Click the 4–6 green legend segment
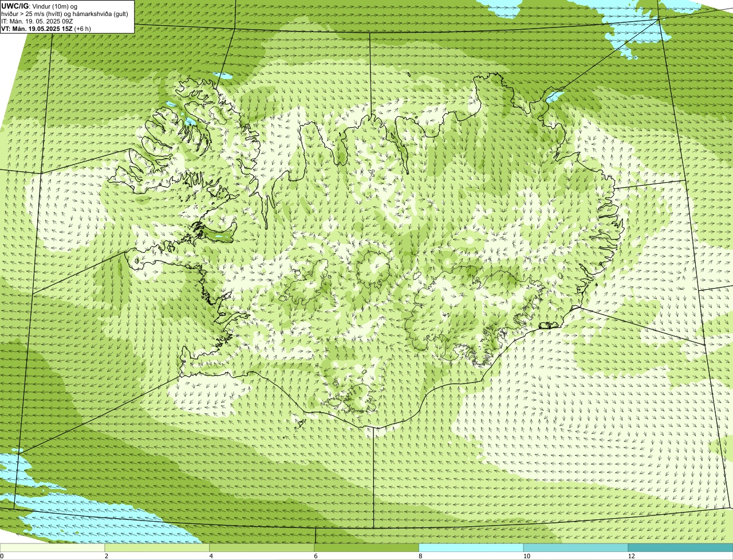733x560 pixels. point(262,548)
